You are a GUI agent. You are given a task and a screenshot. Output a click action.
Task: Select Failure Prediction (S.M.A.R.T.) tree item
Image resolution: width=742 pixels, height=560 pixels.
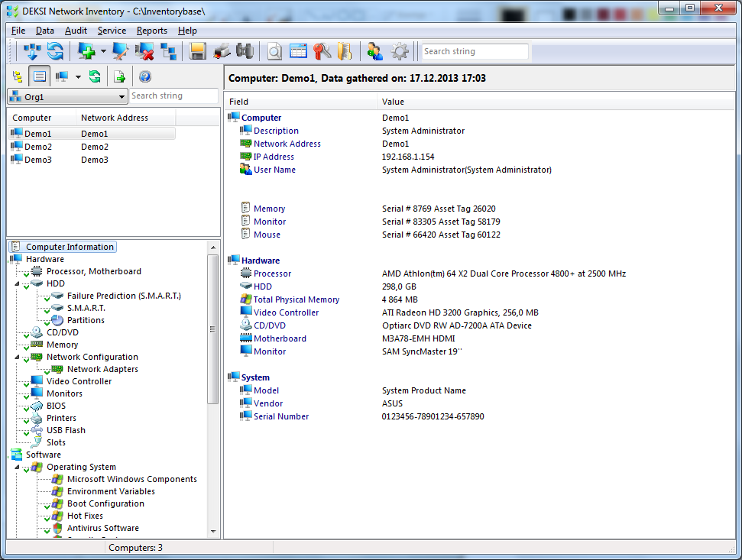[x=124, y=296]
